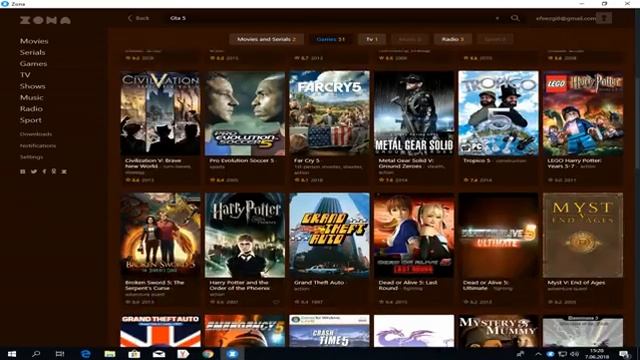
Task: Click the magnifier search icon
Action: click(515, 18)
